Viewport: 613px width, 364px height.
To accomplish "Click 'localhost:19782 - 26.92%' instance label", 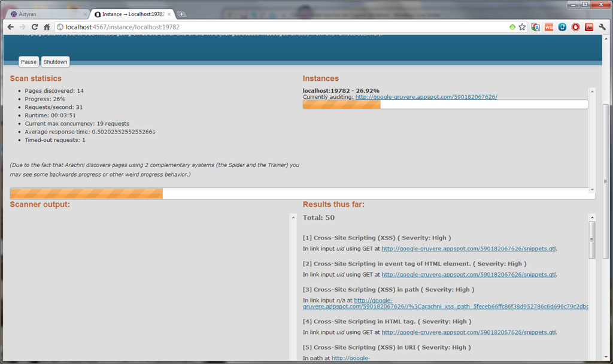I will [x=341, y=91].
